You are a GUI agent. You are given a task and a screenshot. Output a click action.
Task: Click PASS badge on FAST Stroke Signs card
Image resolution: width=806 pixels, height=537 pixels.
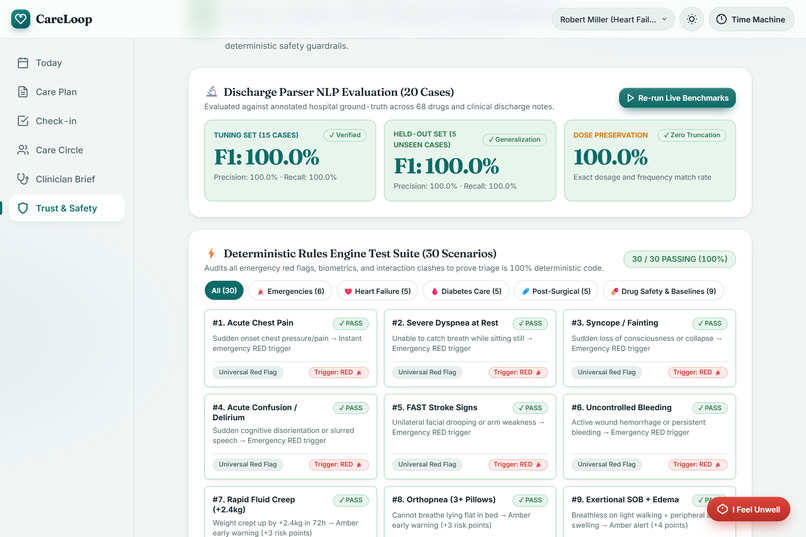pos(530,408)
